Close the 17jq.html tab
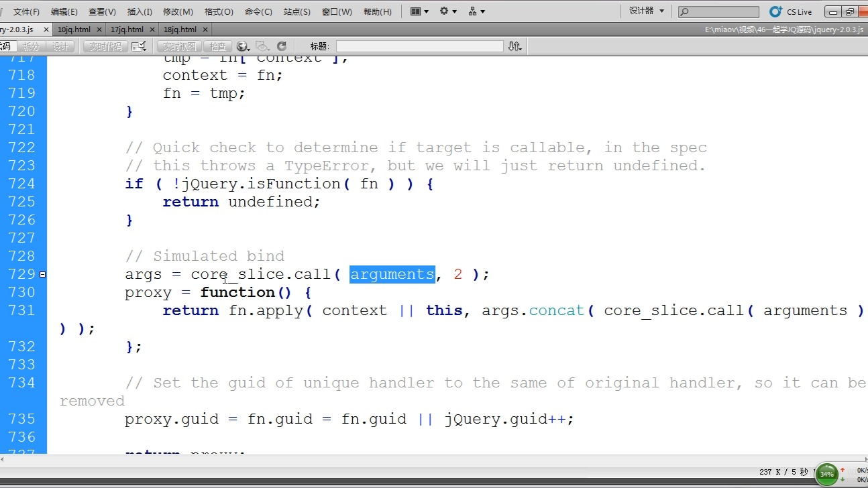Viewport: 868px width, 488px height. tap(152, 29)
